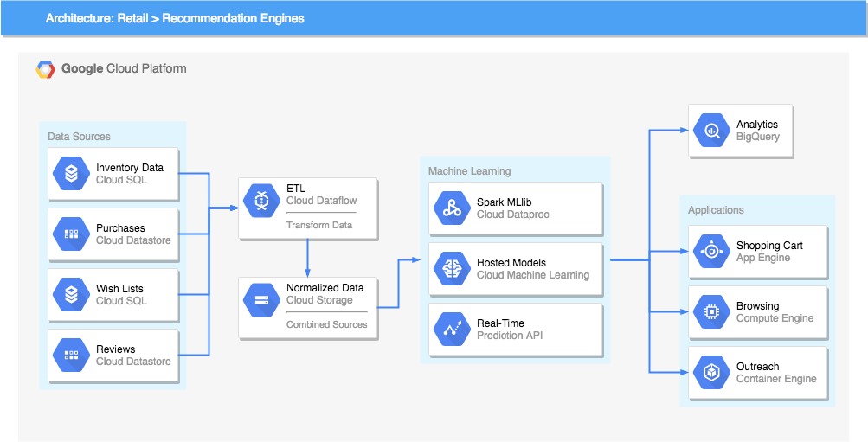Click 'Cloud Datastore' under Reviews

click(133, 362)
